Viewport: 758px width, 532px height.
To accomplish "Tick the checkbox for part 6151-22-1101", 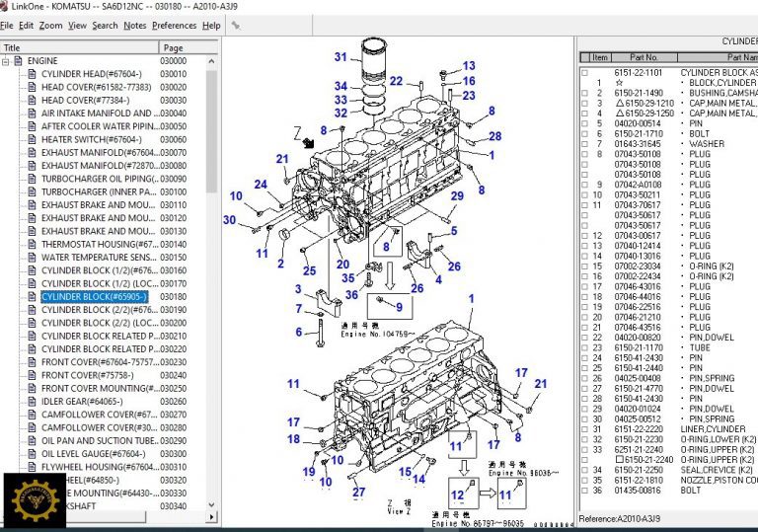I will tap(584, 73).
